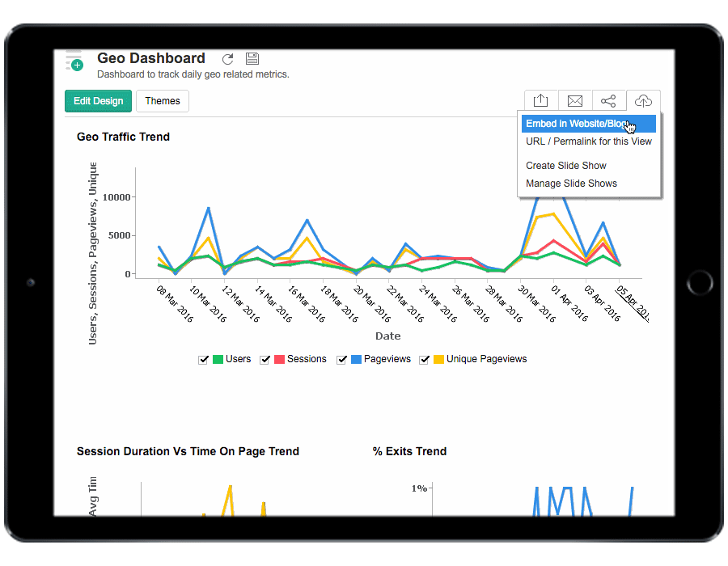Open the Themes button
The width and height of the screenshot is (728, 566).
[x=163, y=101]
